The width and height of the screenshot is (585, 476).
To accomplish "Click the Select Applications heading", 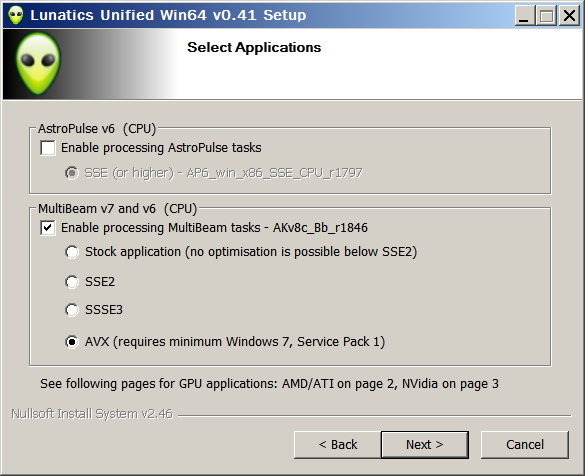I will 254,47.
